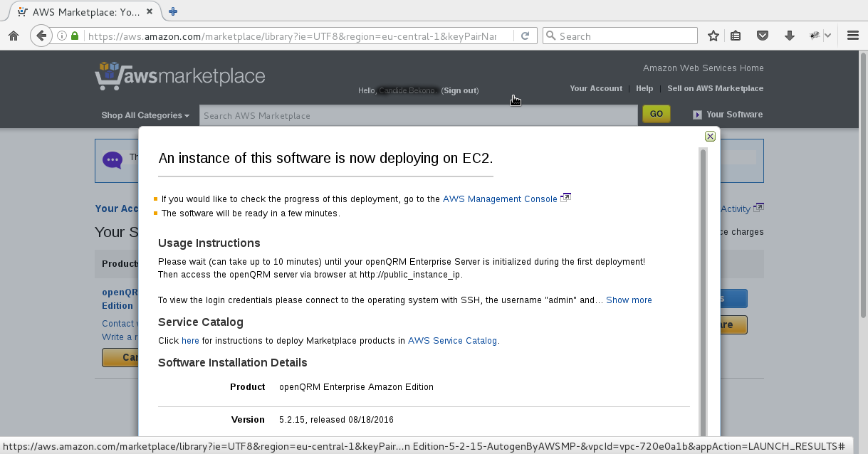Open Sell on AWS Marketplace
The image size is (868, 454).
(715, 88)
